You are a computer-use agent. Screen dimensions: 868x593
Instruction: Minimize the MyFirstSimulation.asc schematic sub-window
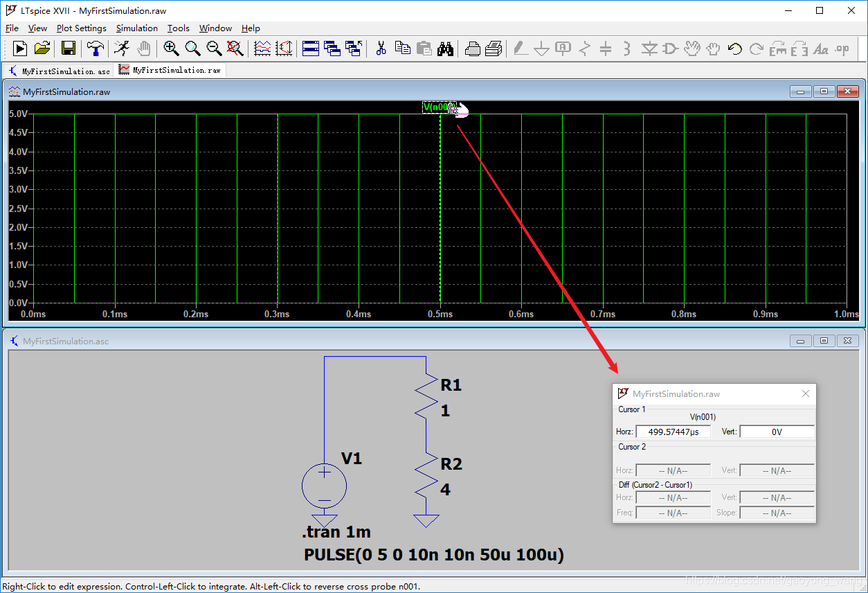coord(801,341)
